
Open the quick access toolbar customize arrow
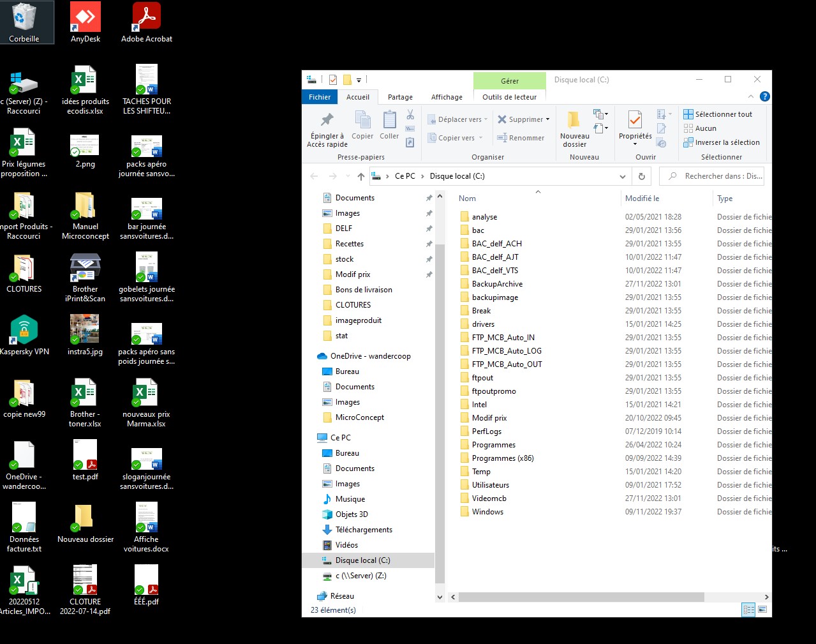pyautogui.click(x=359, y=80)
